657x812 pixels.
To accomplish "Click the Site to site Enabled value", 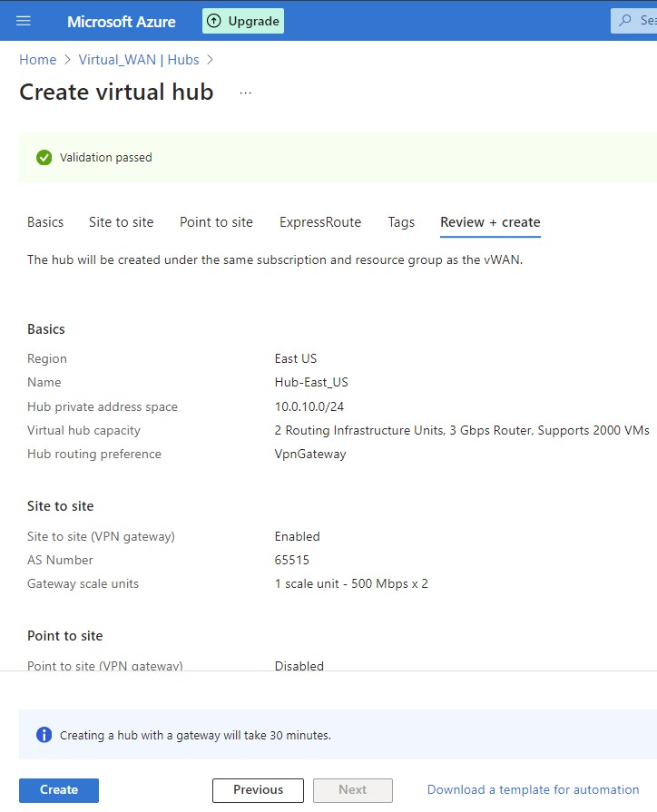I will (x=298, y=536).
